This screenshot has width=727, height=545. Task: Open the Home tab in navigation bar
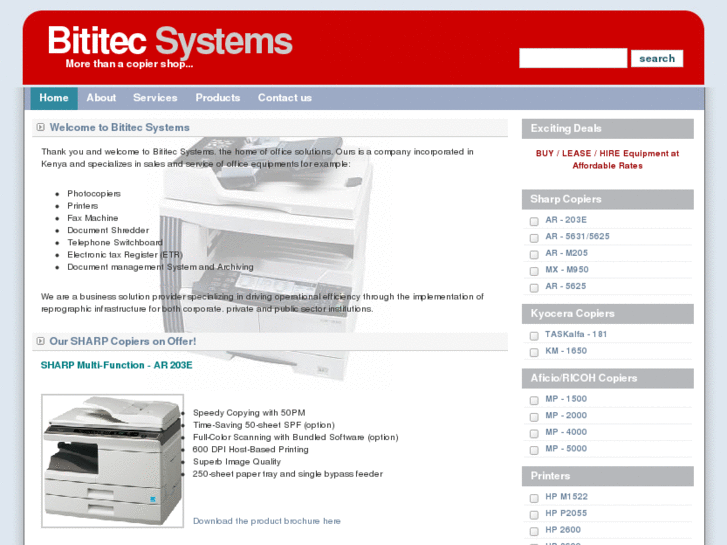pos(54,98)
